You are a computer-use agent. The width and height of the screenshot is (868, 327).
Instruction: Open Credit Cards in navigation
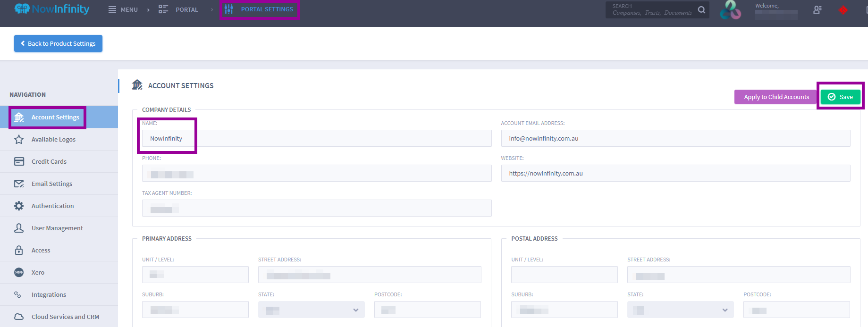pyautogui.click(x=59, y=161)
